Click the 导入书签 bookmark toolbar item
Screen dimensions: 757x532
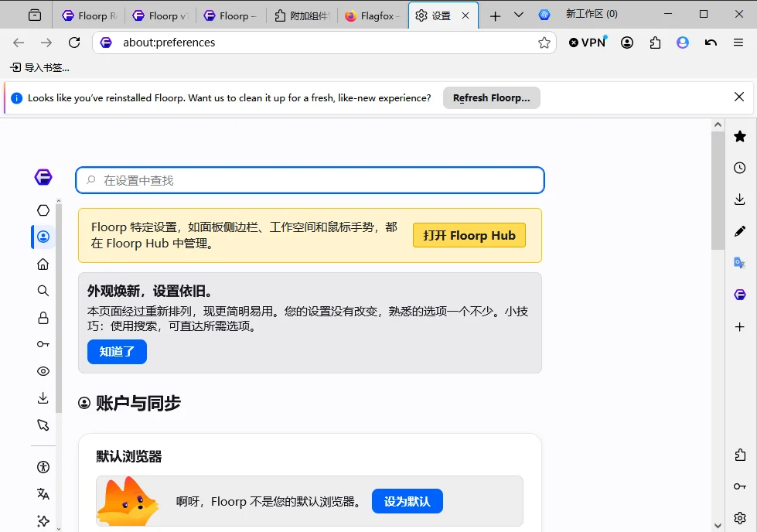click(40, 67)
